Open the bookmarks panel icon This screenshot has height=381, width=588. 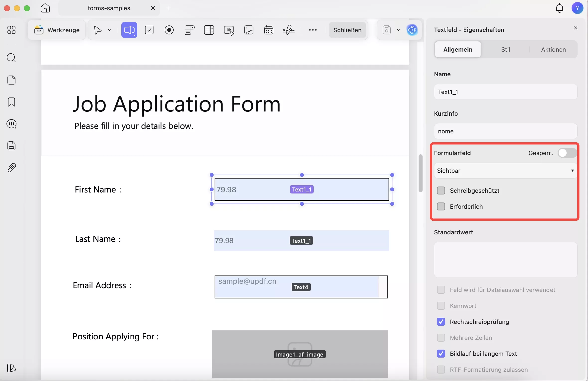point(11,102)
